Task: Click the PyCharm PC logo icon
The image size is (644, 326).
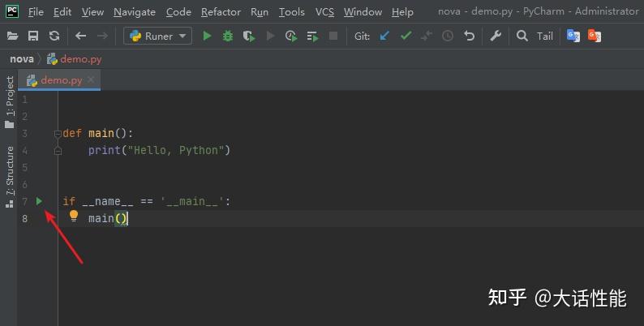Action: (x=12, y=11)
